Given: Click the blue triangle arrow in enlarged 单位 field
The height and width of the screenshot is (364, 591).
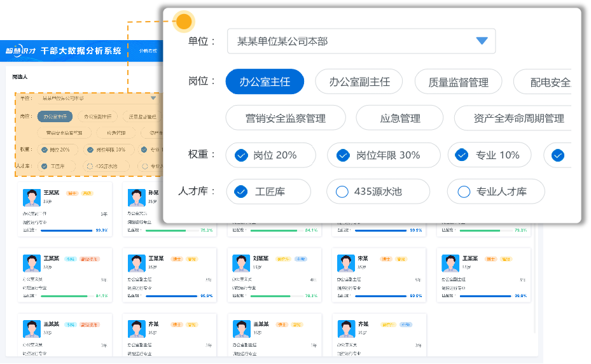Looking at the screenshot, I should click(482, 41).
